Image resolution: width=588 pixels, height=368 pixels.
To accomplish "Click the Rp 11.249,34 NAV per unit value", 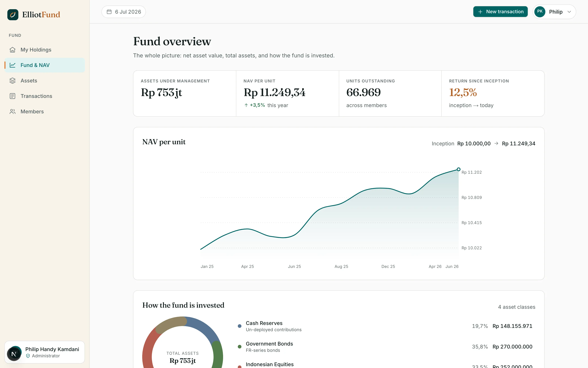I will point(275,93).
